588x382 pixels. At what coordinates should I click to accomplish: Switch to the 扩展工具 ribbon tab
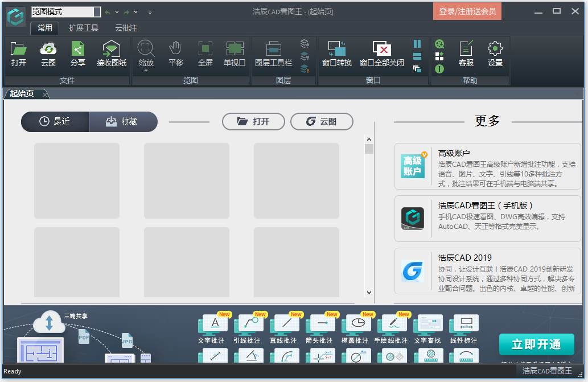(x=84, y=28)
